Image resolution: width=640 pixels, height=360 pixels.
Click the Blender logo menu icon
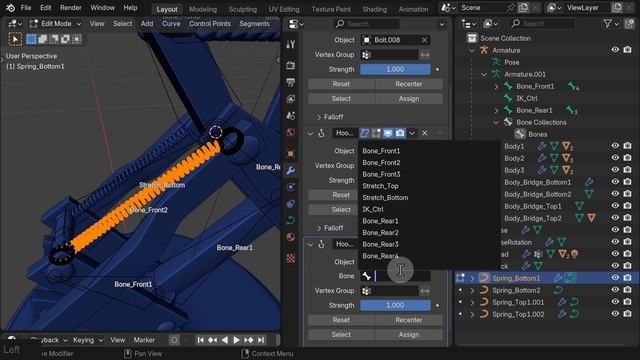pyautogui.click(x=10, y=8)
